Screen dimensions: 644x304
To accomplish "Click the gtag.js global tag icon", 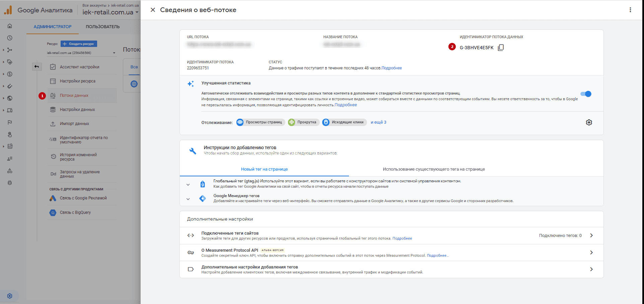I will point(203,184).
